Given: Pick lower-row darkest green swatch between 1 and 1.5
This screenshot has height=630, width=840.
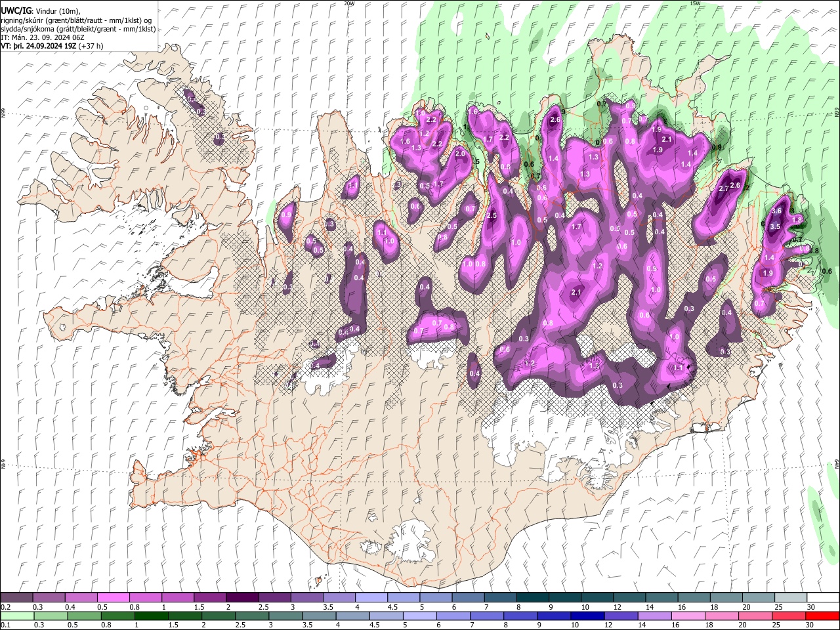Looking at the screenshot, I should point(152,616).
